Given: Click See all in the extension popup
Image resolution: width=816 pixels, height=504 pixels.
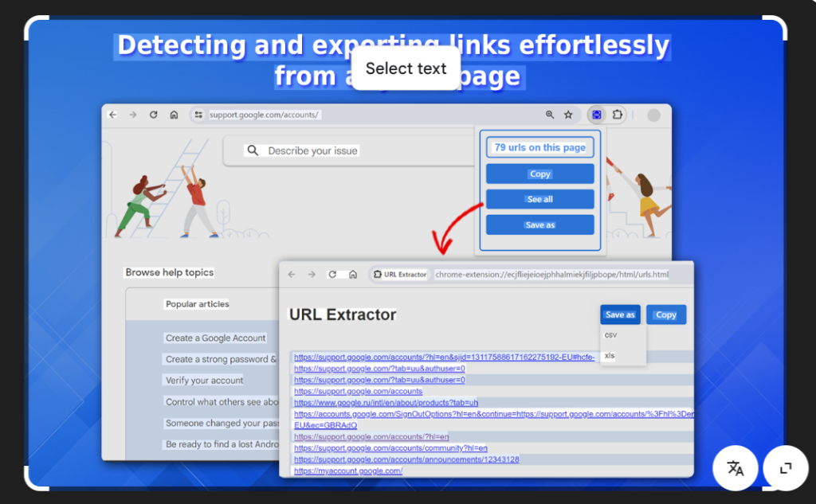Looking at the screenshot, I should coord(539,198).
